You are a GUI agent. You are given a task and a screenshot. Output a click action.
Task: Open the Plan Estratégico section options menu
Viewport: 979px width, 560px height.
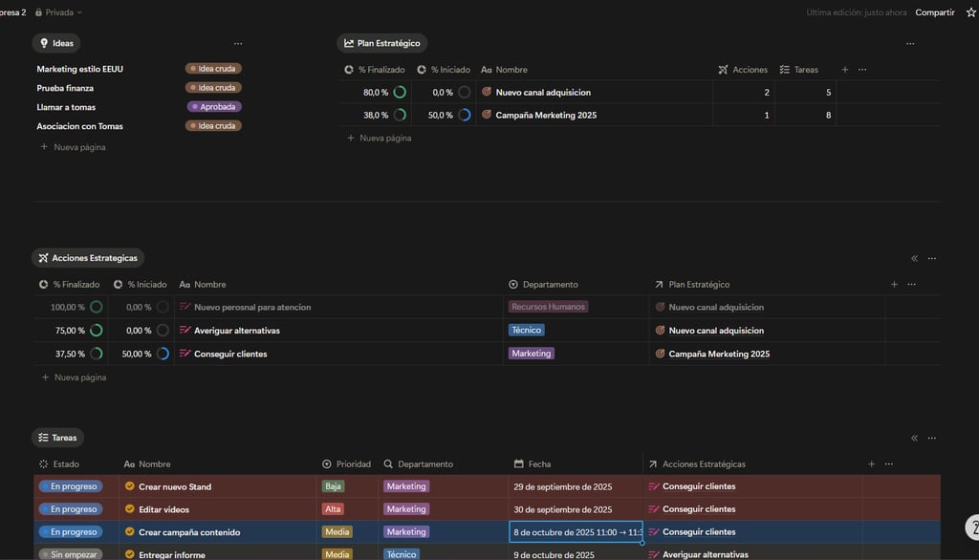click(x=910, y=44)
